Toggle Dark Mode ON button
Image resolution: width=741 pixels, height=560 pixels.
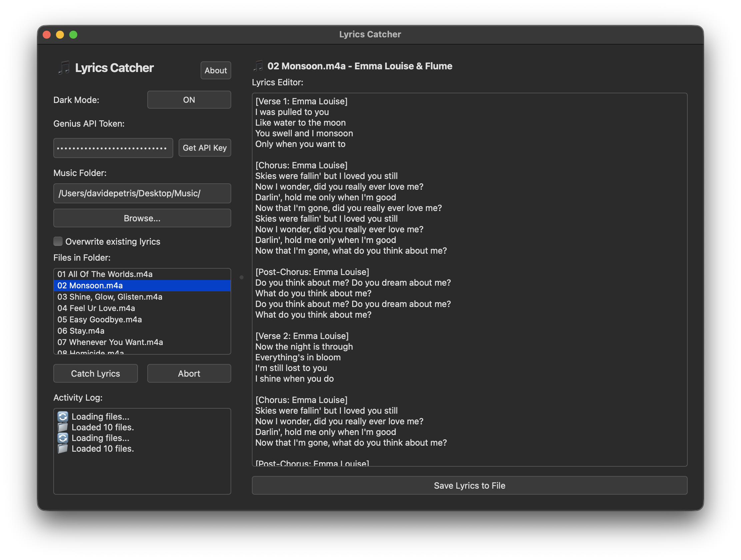coord(189,100)
